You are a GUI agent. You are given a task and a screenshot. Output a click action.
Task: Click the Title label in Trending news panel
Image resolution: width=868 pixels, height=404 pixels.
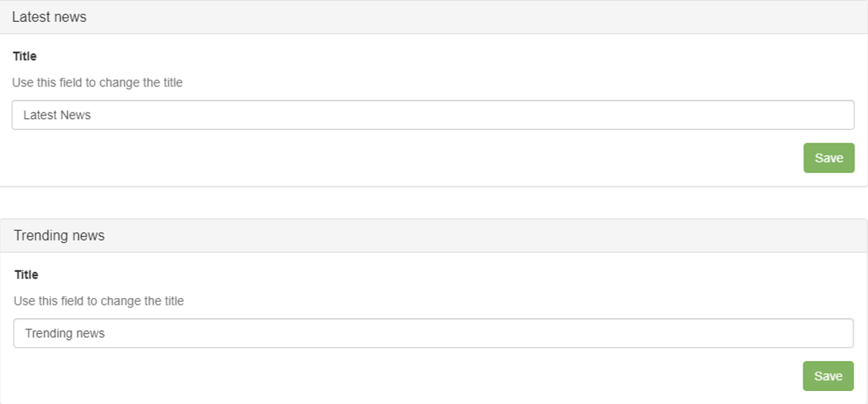26,275
